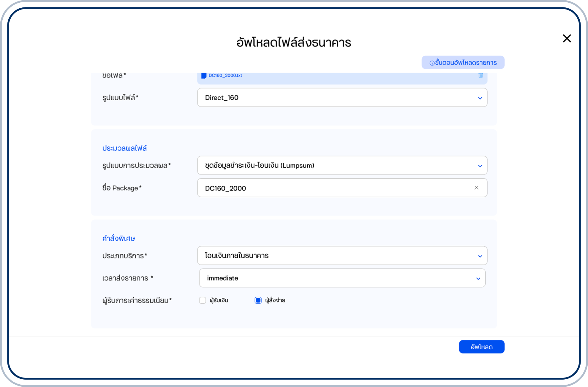Click the ผู้รับเงิน label text
The width and height of the screenshot is (588, 387).
(219, 300)
